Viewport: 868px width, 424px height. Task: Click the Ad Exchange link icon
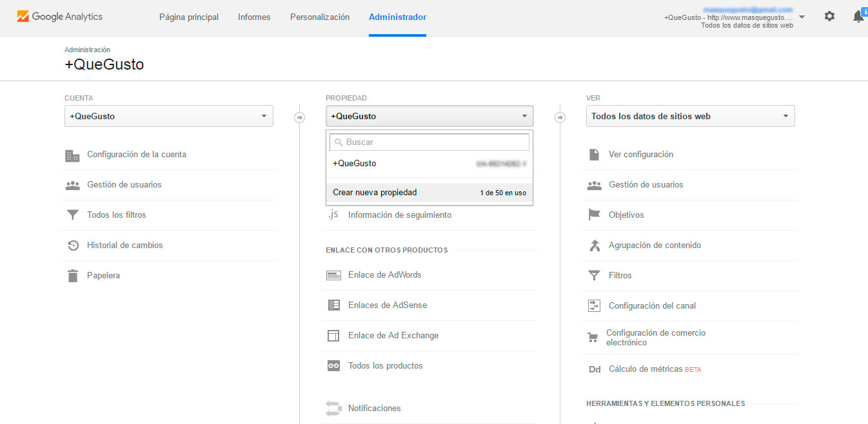click(333, 336)
